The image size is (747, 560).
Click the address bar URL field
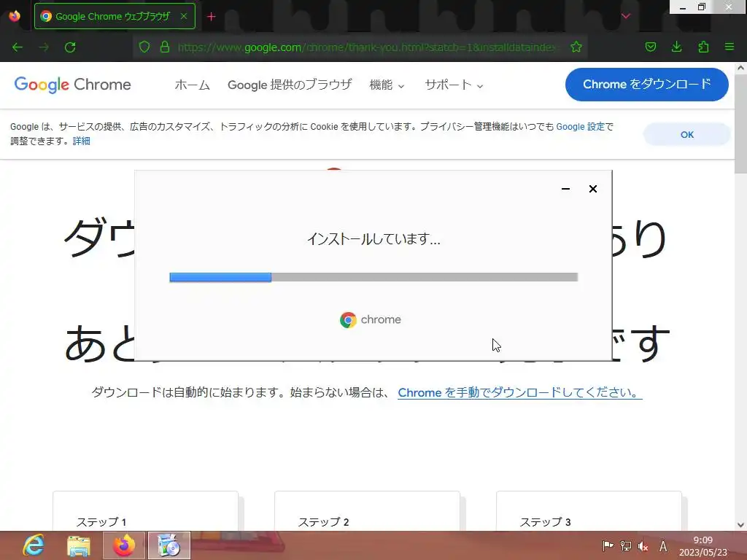point(366,47)
